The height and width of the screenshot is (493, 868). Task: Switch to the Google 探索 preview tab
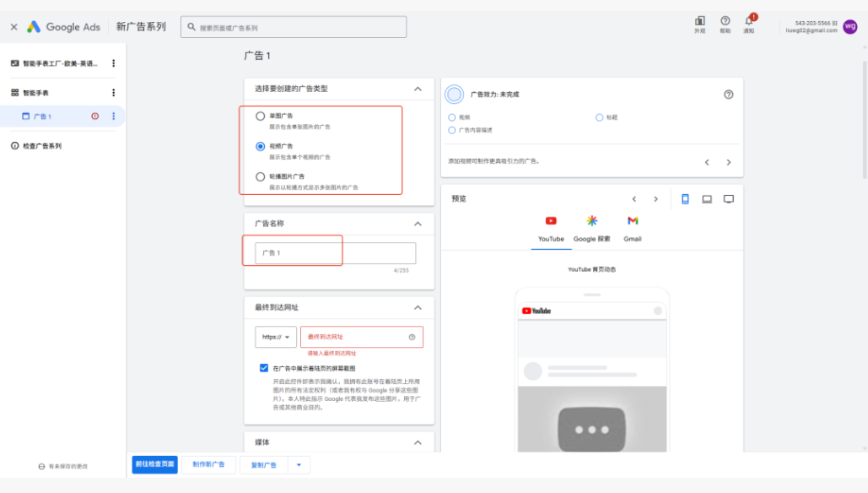[x=592, y=230]
